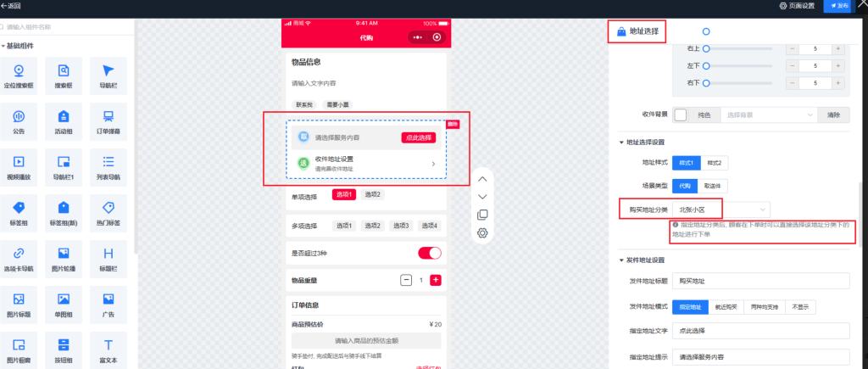
Task: Pick the 富文本 component icon
Action: (108, 349)
